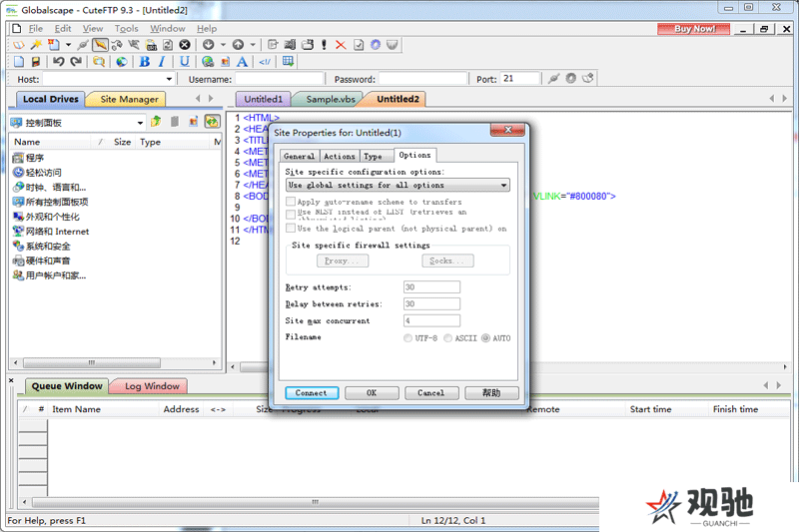Image resolution: width=799 pixels, height=532 pixels.
Task: Apply Italic formatting icon
Action: [162, 62]
